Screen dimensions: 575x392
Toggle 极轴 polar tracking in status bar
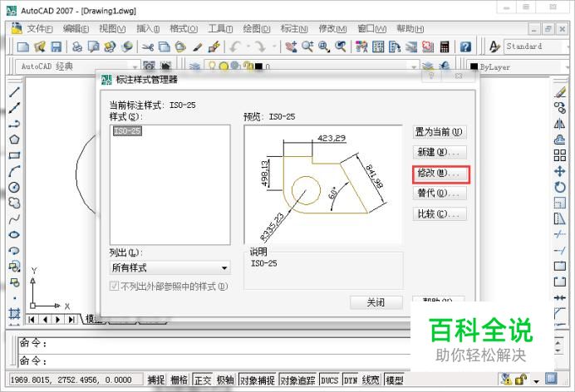click(225, 380)
